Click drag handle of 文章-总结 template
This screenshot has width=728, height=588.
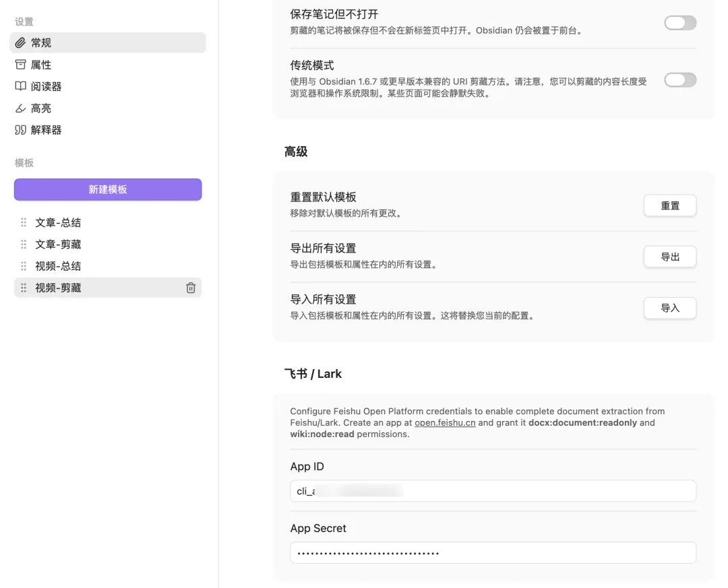[x=24, y=223]
